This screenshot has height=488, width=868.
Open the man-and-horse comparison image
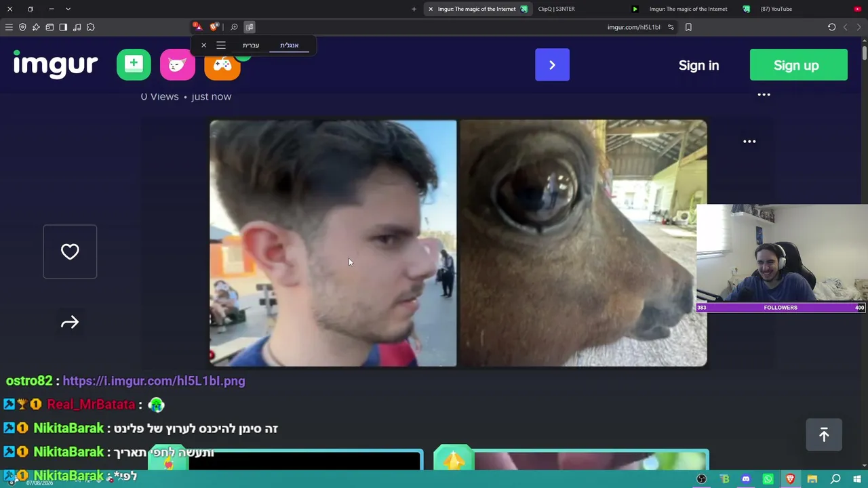tap(458, 243)
